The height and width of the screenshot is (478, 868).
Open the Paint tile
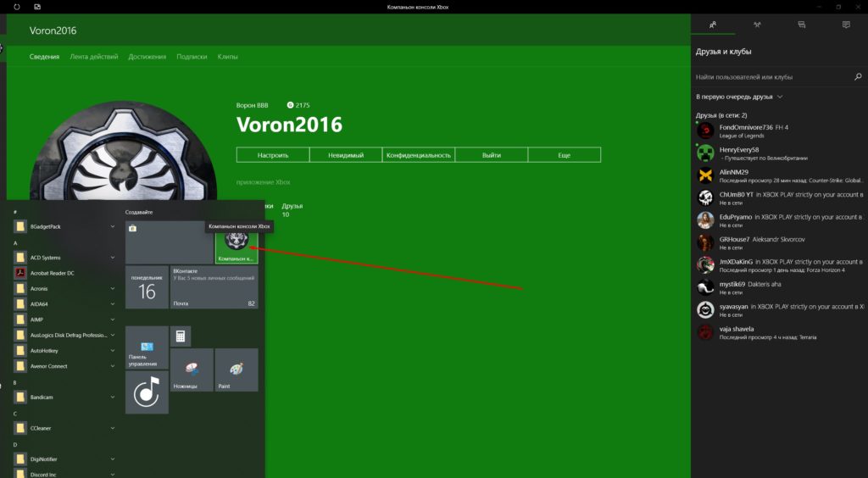pos(236,370)
